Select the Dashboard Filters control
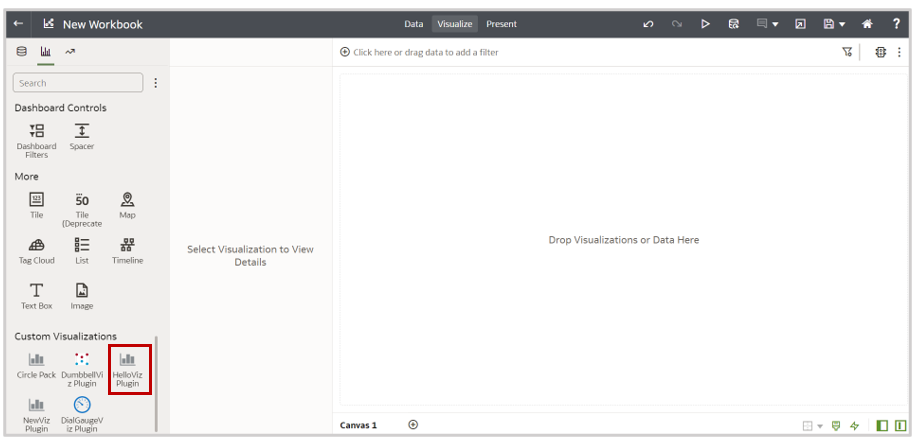 coord(36,141)
